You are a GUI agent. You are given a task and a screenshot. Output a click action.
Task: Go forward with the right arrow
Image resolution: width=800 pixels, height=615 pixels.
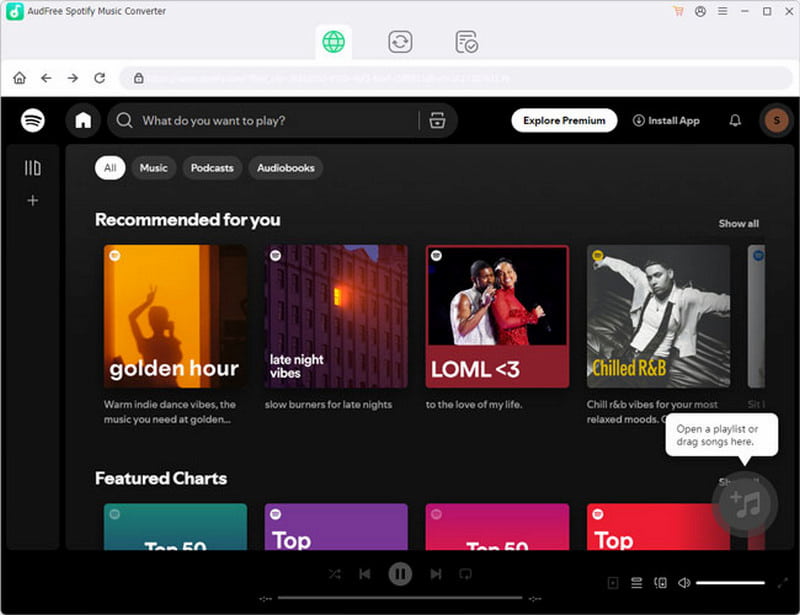73,78
